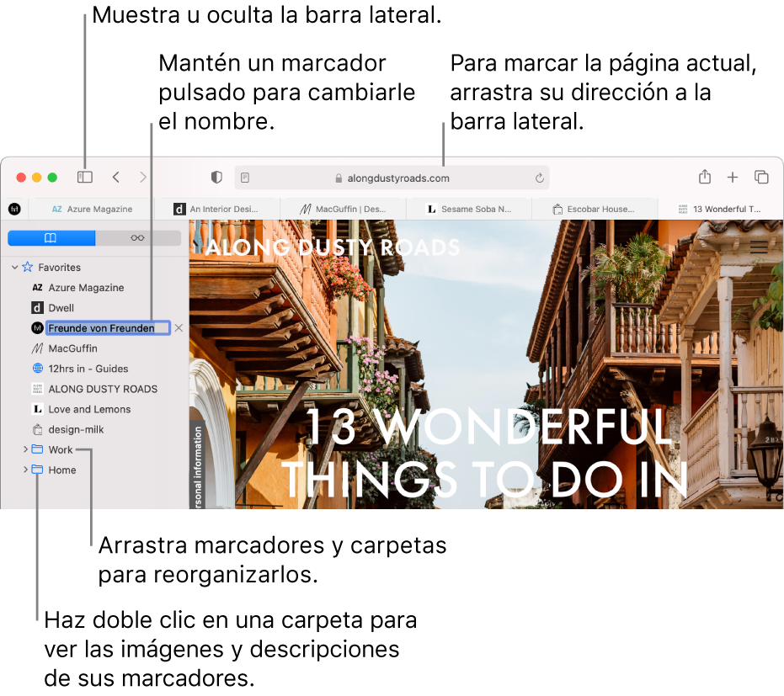Switch to the Escobar House... tab
The image size is (784, 696).
pos(594,209)
